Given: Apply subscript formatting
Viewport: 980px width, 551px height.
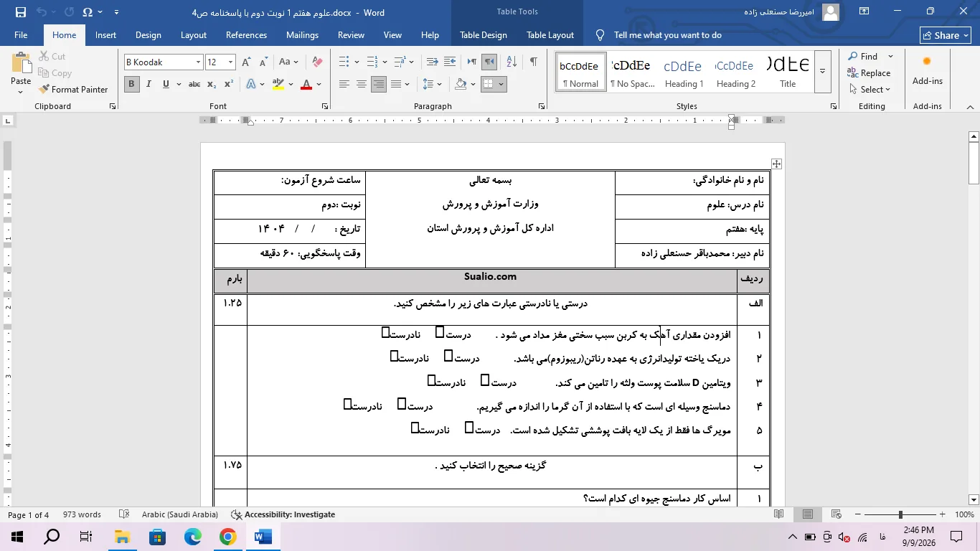Looking at the screenshot, I should click(212, 84).
